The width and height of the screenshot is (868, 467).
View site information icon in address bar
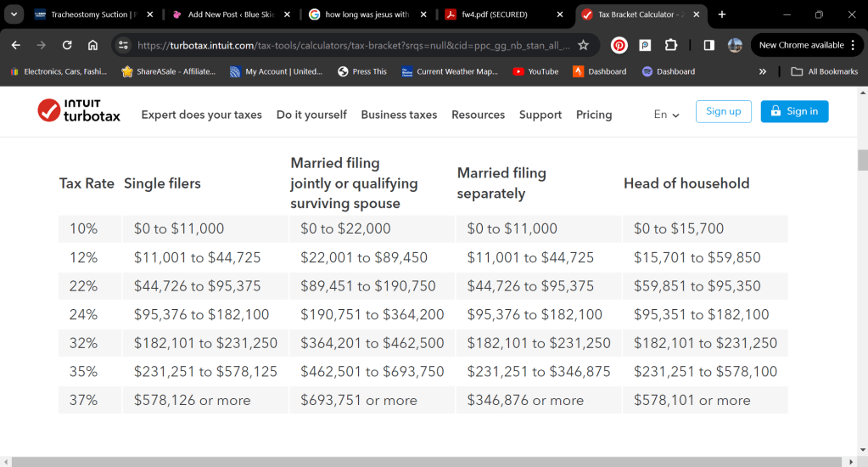[123, 45]
